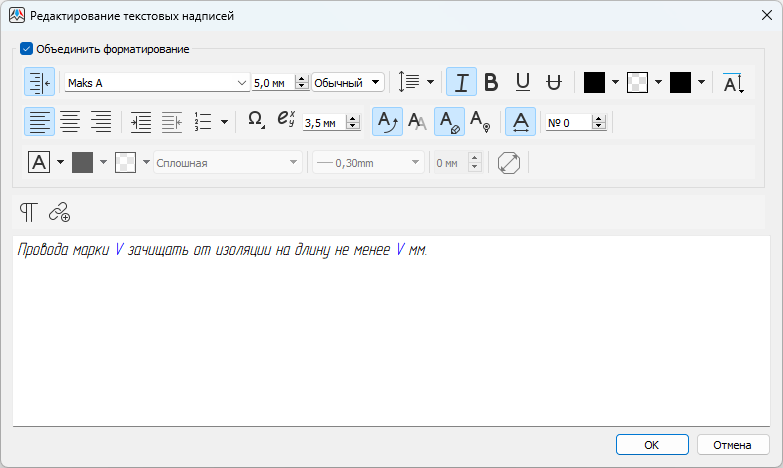
Task: Click the insert link icon
Action: tap(59, 211)
